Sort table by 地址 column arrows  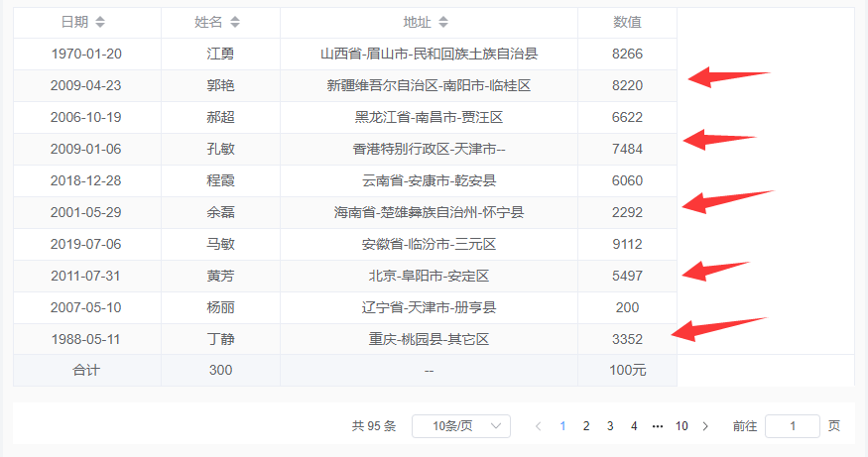443,22
